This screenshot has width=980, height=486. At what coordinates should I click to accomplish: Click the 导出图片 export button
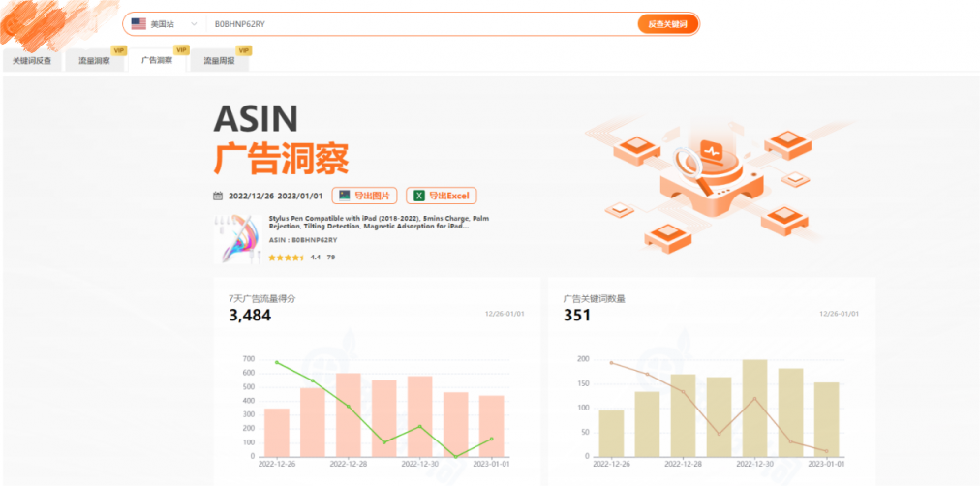[364, 196]
